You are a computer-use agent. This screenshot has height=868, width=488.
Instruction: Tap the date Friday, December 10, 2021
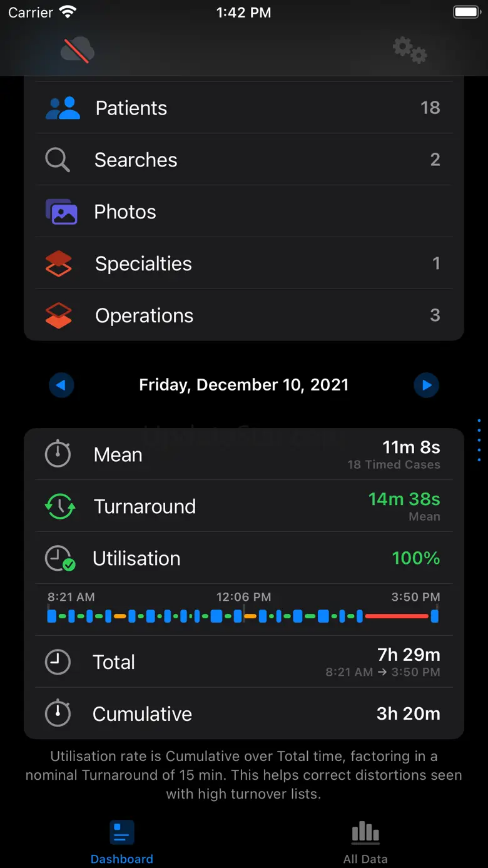(244, 385)
